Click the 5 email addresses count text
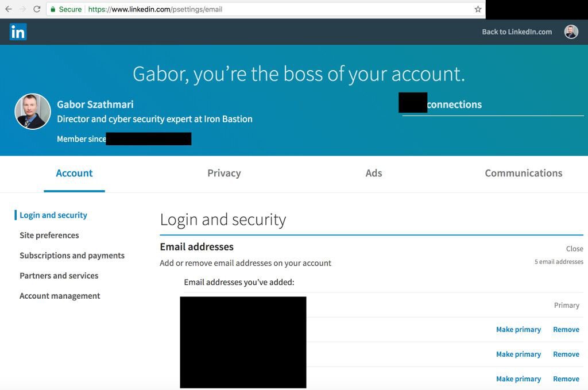 click(x=559, y=262)
